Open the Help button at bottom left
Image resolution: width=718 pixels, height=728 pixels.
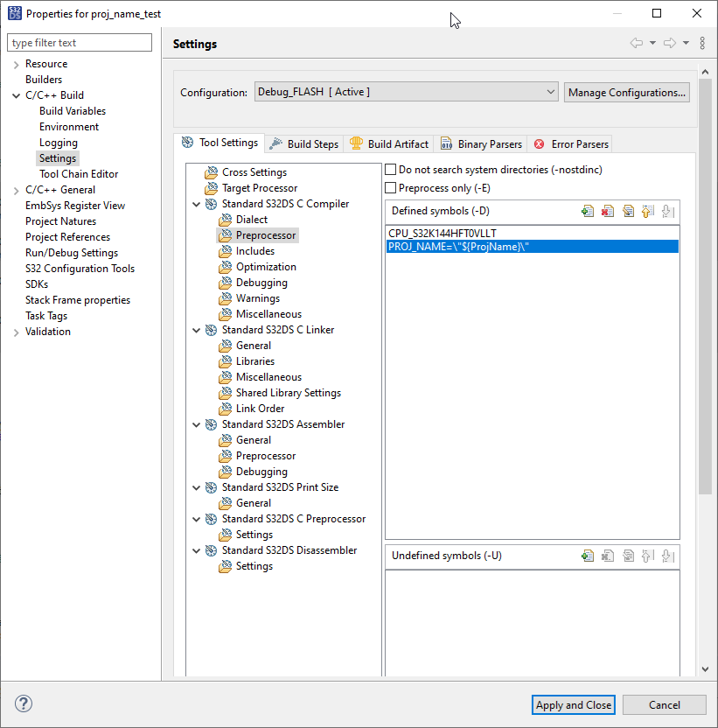click(23, 703)
